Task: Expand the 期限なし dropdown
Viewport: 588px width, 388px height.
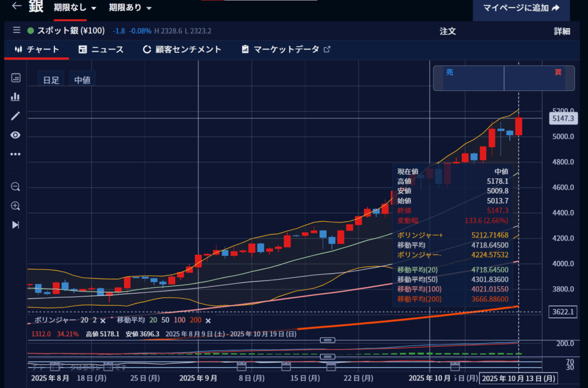Action: (75, 8)
